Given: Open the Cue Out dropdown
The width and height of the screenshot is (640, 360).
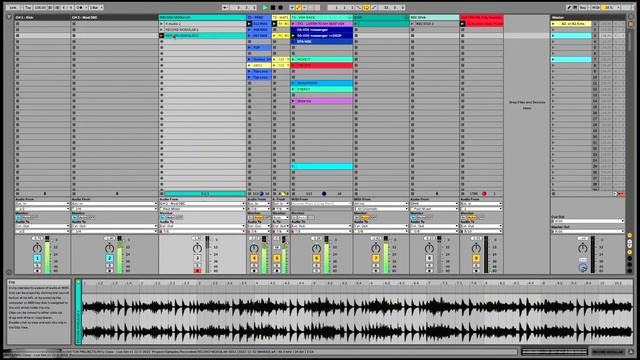Looking at the screenshot, I should coord(588,221).
